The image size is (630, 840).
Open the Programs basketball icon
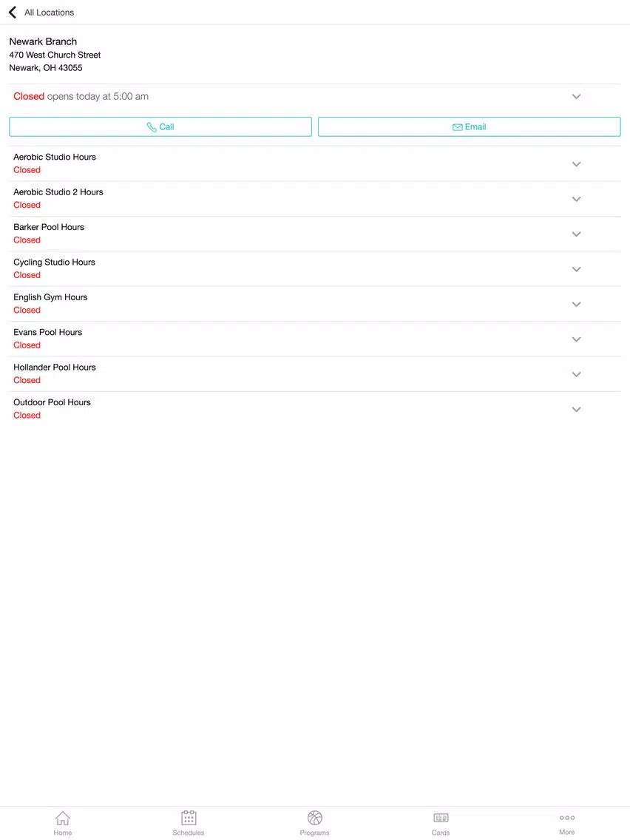[315, 818]
